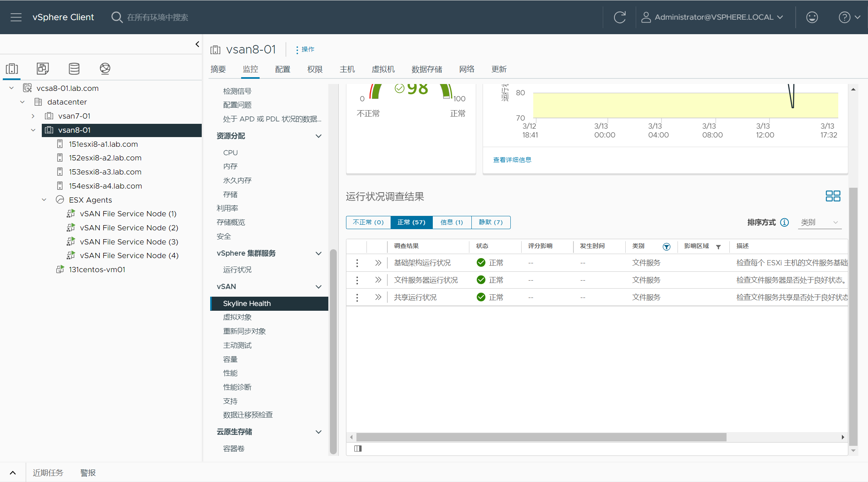Viewport: 868px width, 482px height.
Task: Open 警报 panel
Action: click(x=88, y=473)
